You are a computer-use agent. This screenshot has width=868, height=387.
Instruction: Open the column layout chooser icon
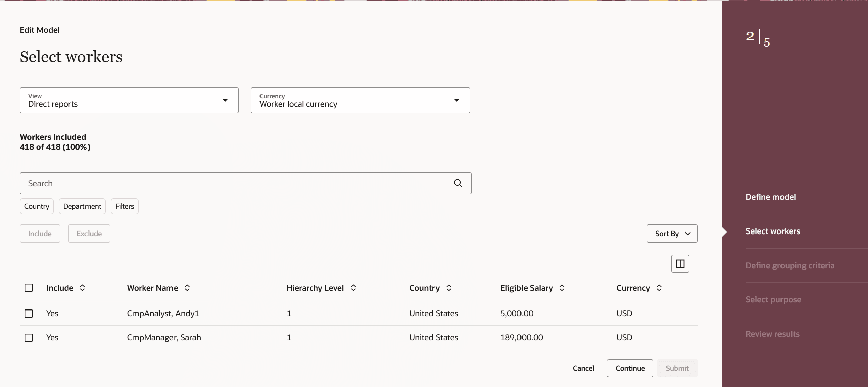pos(680,264)
